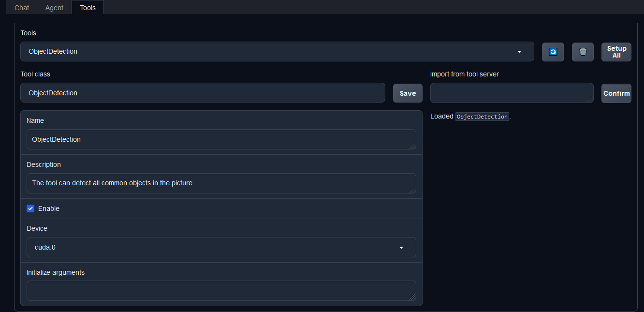644x312 pixels.
Task: Click the Import from tool server textbox
Action: (x=512, y=93)
